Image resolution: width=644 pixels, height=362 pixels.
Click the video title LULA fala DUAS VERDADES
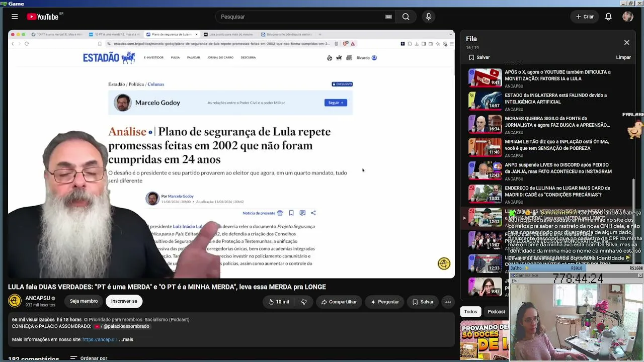click(167, 287)
